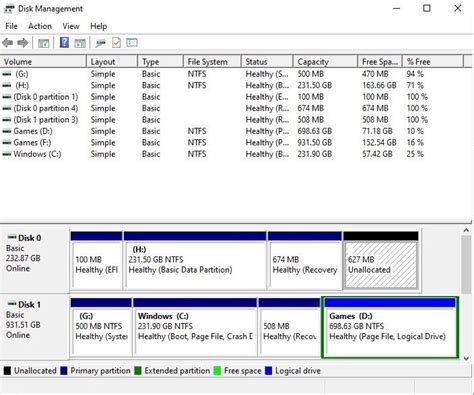Select the 627 MB Unallocated space block
Viewport: 474px width, 395px height.
coord(381,261)
